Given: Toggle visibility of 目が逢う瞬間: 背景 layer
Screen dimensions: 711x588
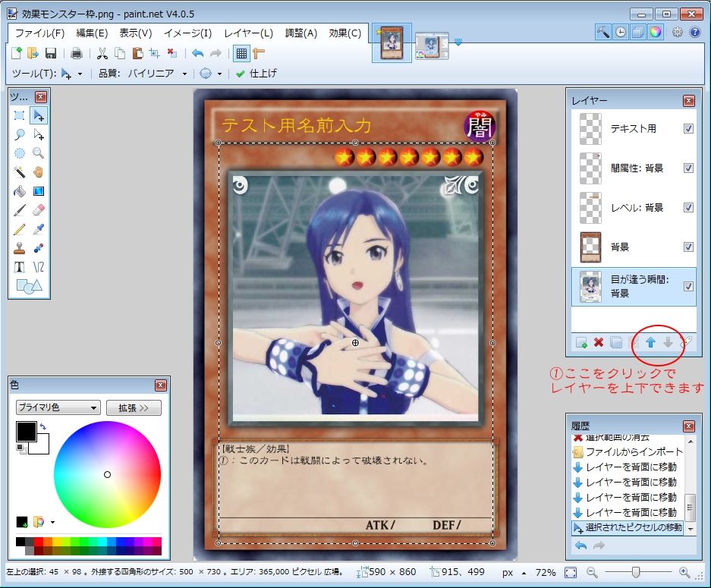Looking at the screenshot, I should tap(688, 287).
